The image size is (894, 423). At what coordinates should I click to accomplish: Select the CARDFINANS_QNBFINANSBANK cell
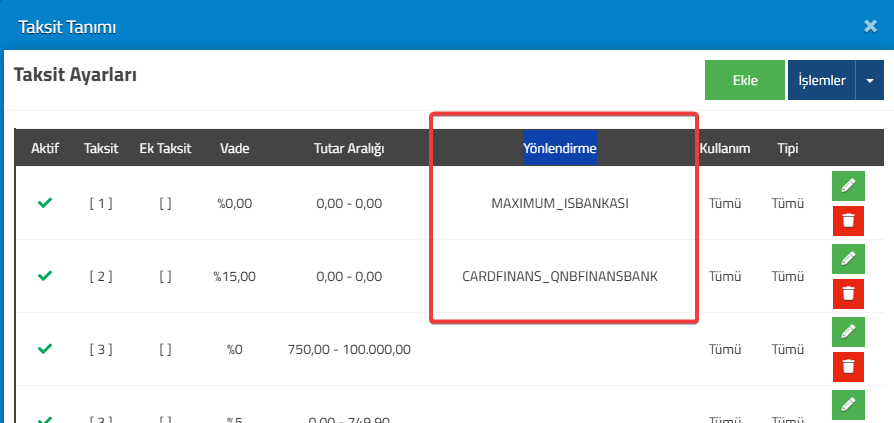560,276
